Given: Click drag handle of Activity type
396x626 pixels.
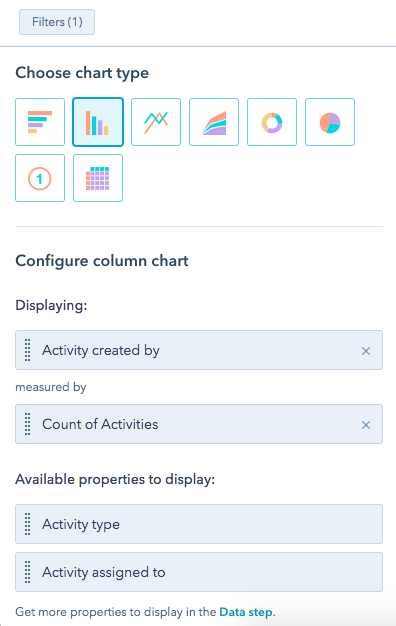Looking at the screenshot, I should click(28, 524).
